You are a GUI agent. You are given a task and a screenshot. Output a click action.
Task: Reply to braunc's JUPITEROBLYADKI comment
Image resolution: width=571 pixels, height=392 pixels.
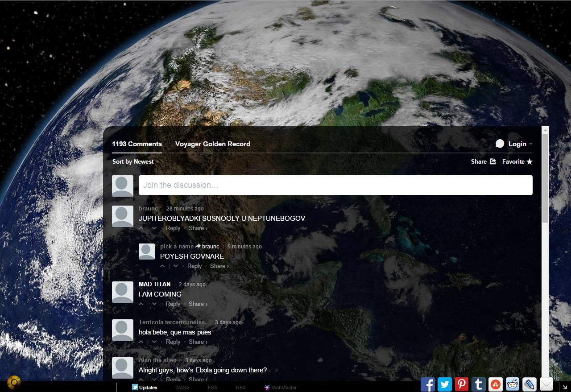pyautogui.click(x=173, y=228)
